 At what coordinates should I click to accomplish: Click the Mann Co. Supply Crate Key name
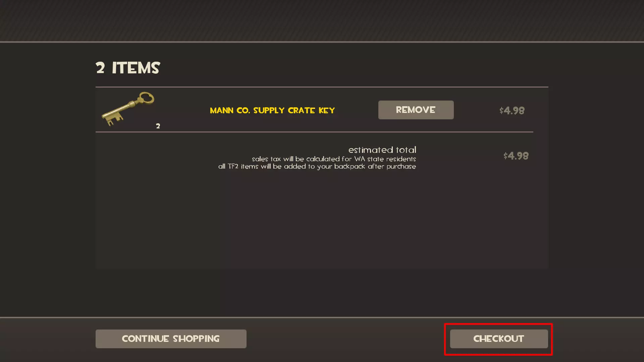point(272,110)
